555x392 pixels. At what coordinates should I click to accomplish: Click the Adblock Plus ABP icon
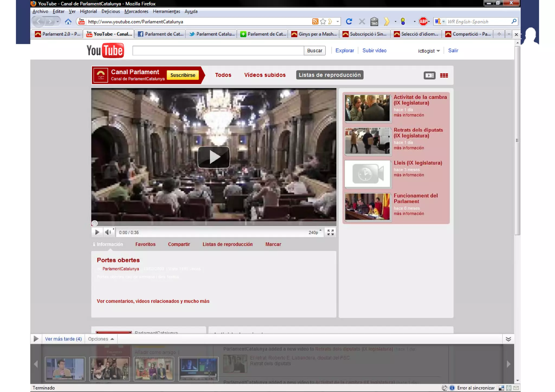[423, 21]
